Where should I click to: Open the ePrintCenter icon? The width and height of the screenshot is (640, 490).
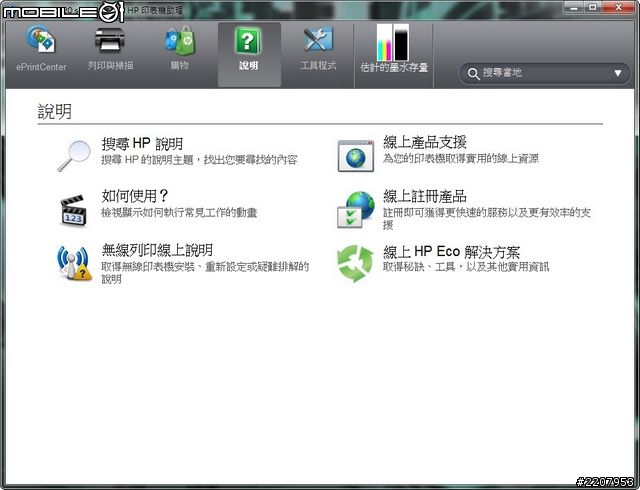point(40,39)
